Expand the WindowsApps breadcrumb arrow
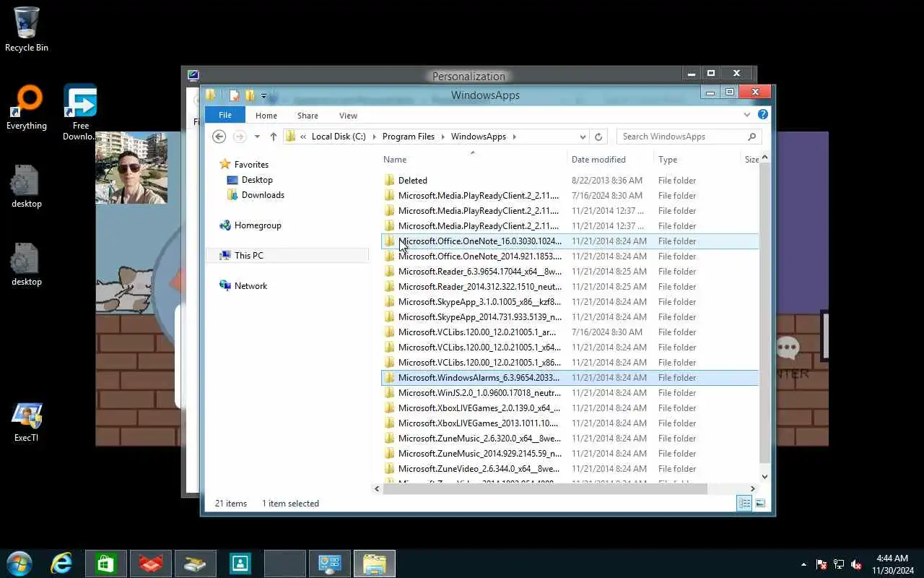This screenshot has width=924, height=578. [x=514, y=137]
